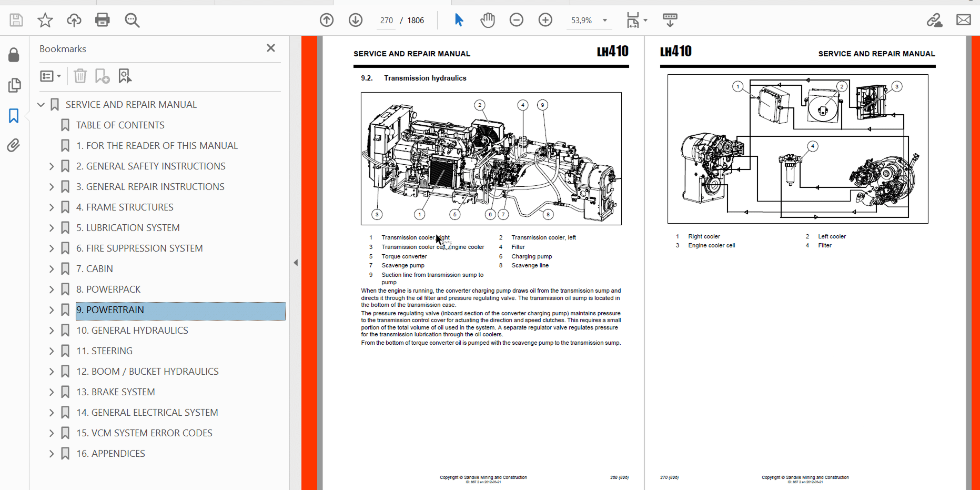Add a new bookmark
Image resolution: width=980 pixels, height=490 pixels.
point(102,76)
